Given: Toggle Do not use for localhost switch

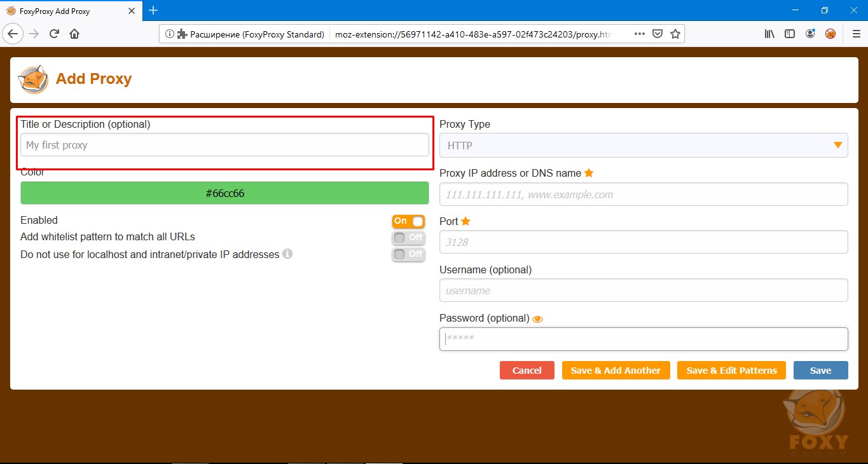Looking at the screenshot, I should (408, 254).
